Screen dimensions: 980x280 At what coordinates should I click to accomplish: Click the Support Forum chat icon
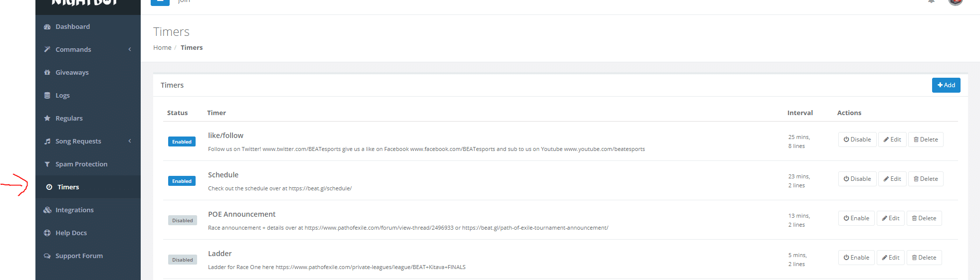[47, 256]
